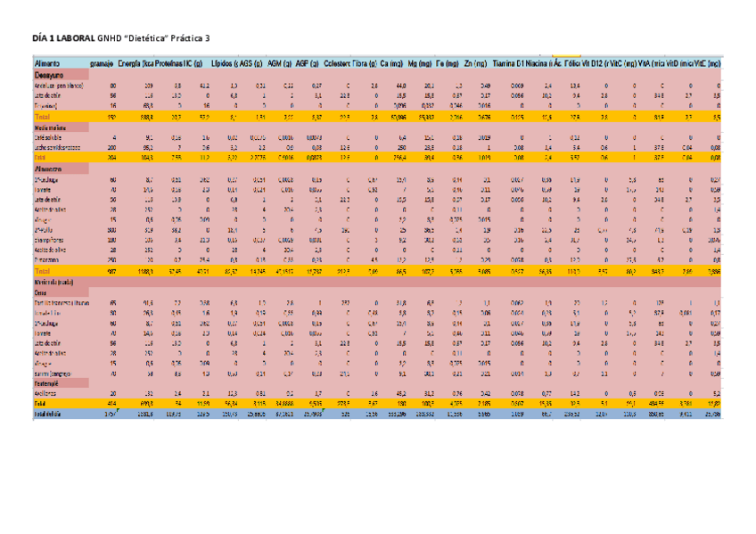Screen dimensions: 756x534
Task: Click the 'Merienda (nada)' section row
Action: pyautogui.click(x=377, y=283)
